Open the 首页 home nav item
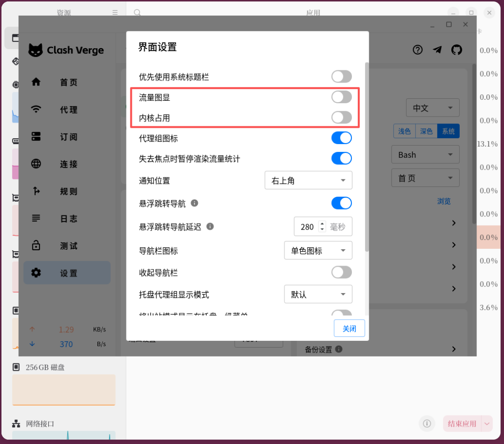The image size is (504, 444). tap(67, 82)
